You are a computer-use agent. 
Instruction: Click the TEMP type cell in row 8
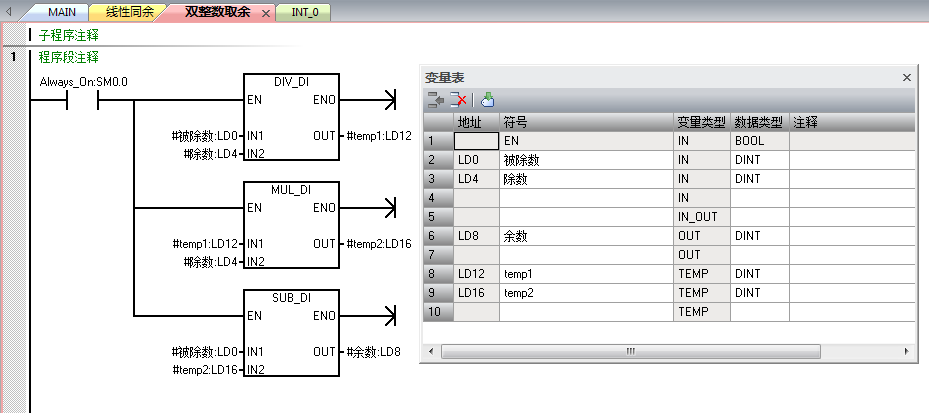click(x=702, y=274)
